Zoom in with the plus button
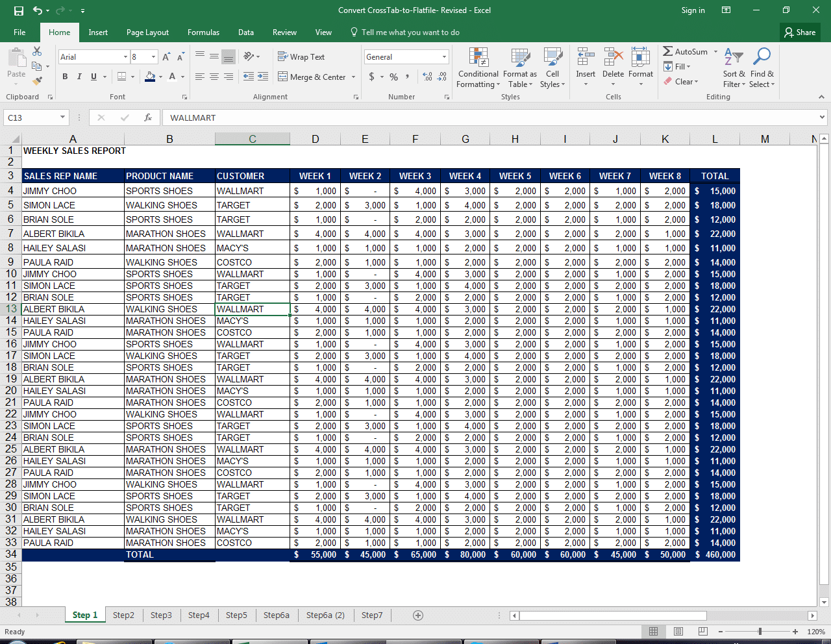831x644 pixels. (795, 632)
